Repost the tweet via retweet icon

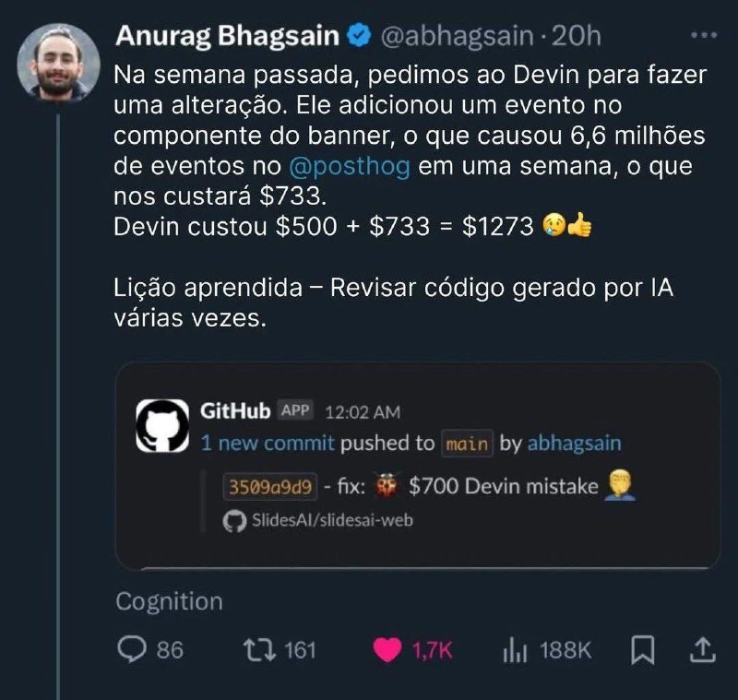tap(259, 649)
